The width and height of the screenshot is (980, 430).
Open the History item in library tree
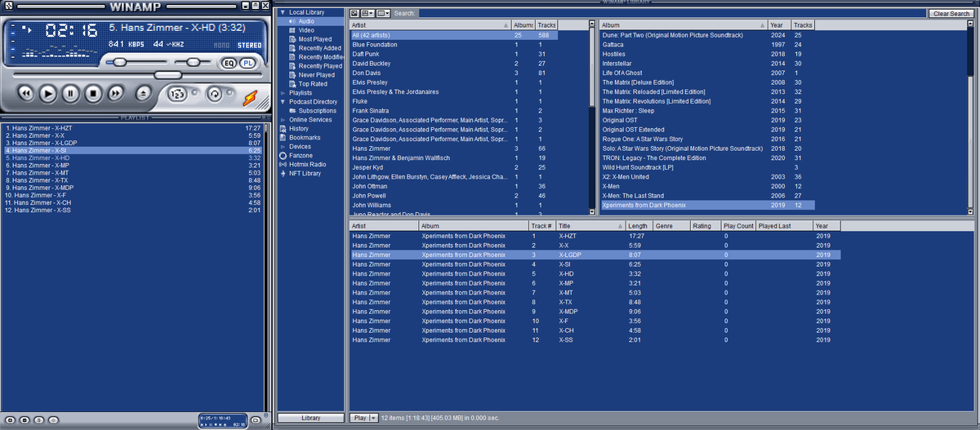(x=299, y=129)
